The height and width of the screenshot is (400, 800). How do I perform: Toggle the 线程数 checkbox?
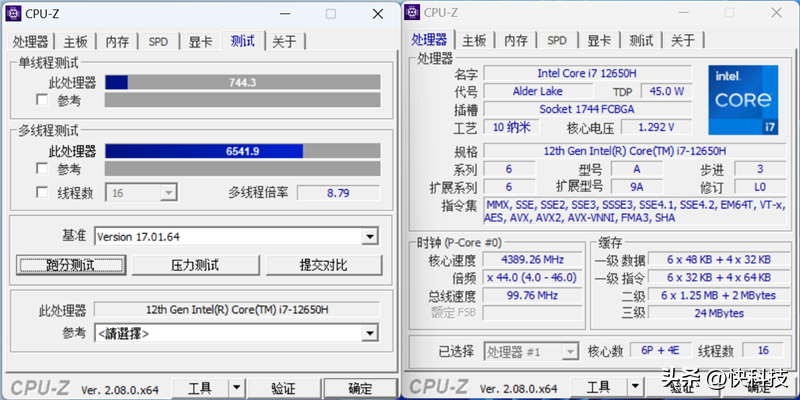click(x=42, y=192)
